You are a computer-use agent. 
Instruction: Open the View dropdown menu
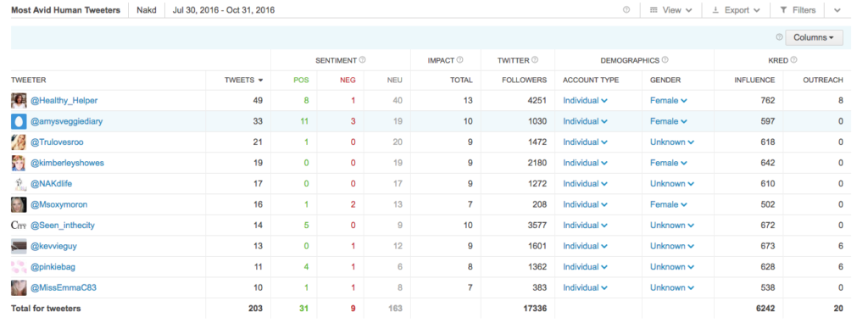pos(670,10)
